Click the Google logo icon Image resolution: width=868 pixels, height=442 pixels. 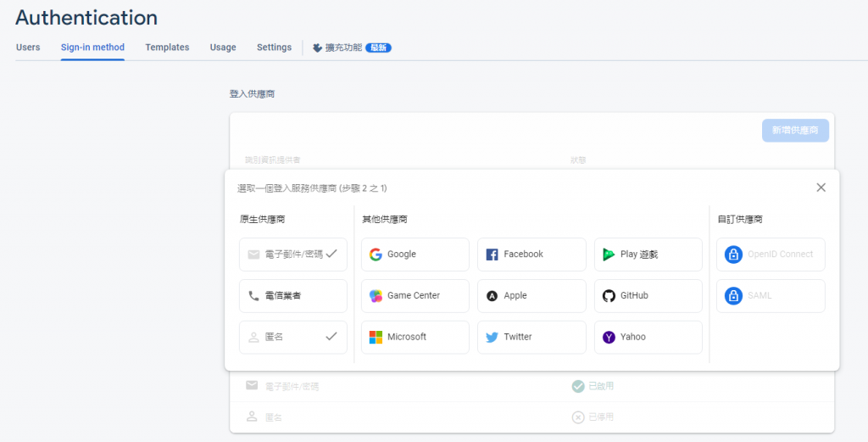[x=376, y=255]
